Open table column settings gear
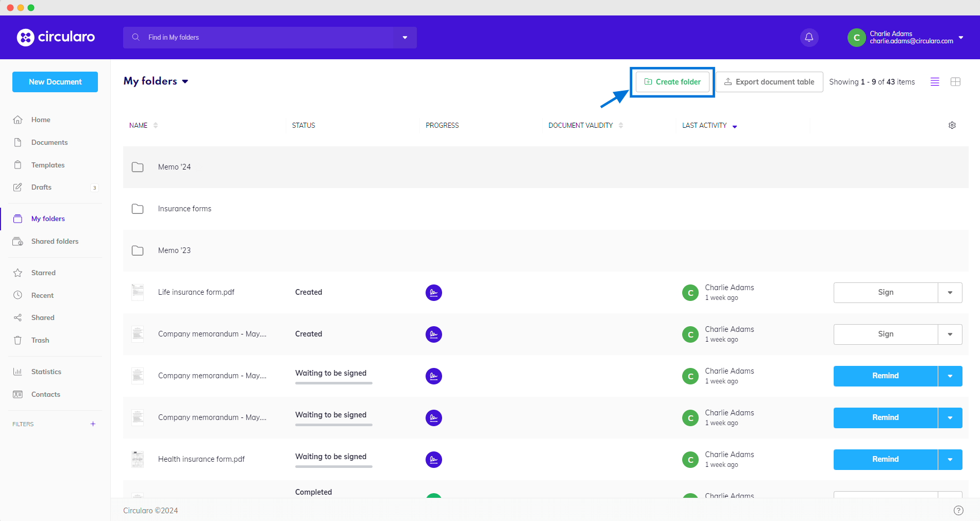Image resolution: width=980 pixels, height=521 pixels. (952, 126)
